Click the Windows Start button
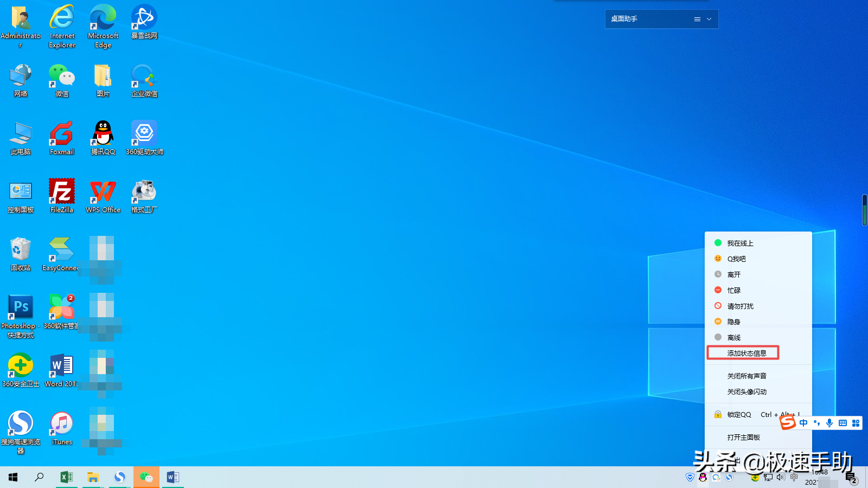The width and height of the screenshot is (868, 488). tap(13, 477)
